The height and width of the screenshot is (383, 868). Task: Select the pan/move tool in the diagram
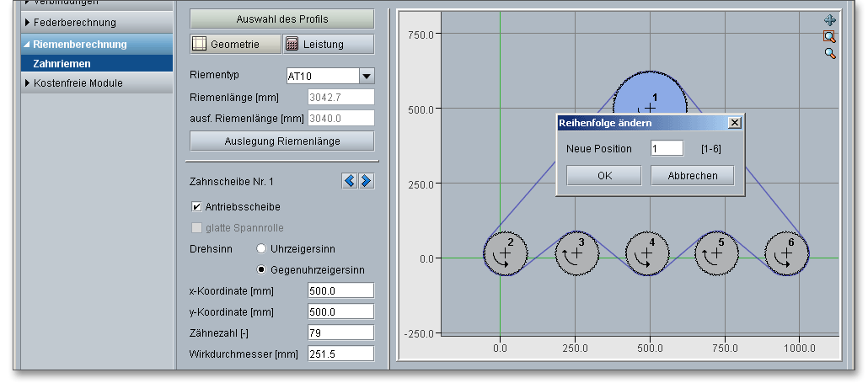tap(829, 20)
